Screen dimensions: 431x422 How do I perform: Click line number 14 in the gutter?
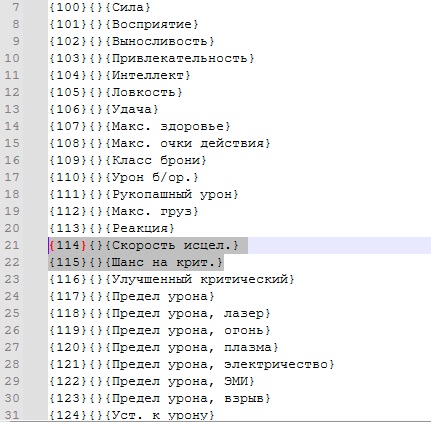coord(12,126)
